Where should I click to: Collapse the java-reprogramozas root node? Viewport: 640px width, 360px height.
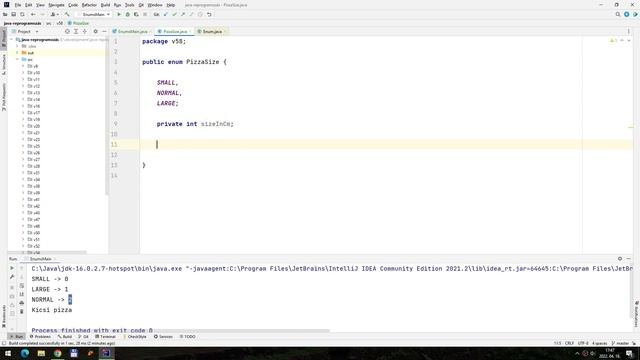click(x=11, y=40)
